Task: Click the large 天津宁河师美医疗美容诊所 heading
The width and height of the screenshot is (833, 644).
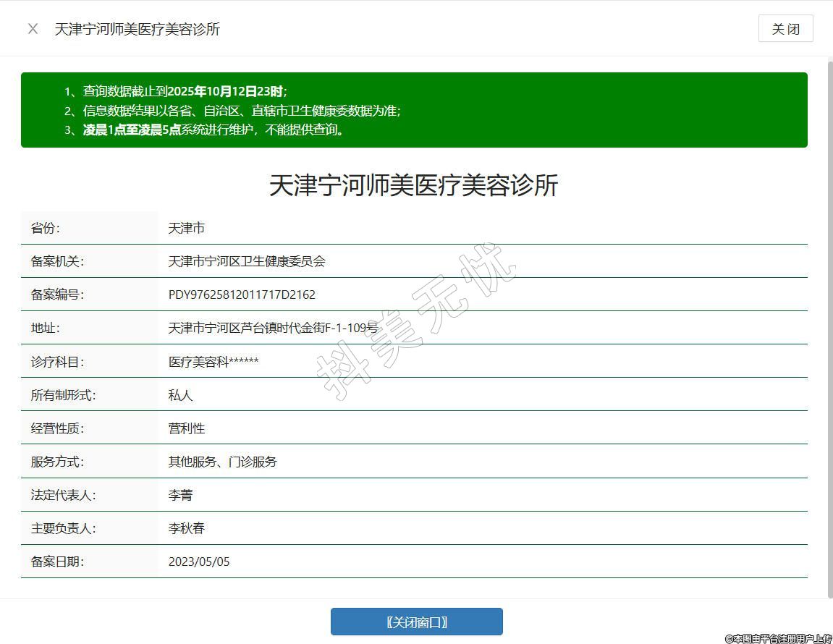Action: [x=414, y=185]
